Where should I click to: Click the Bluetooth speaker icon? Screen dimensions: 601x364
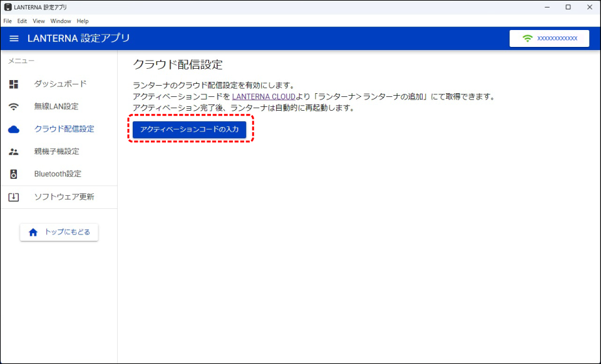coord(14,174)
